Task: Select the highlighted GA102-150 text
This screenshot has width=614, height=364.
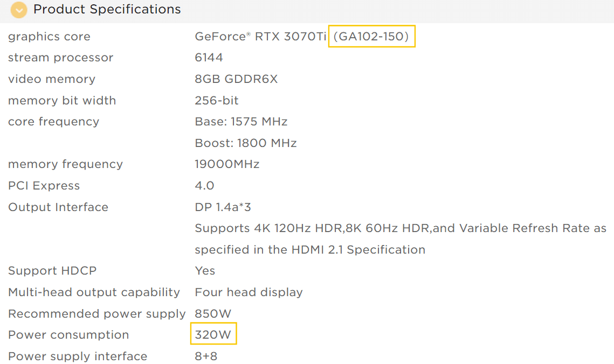Action: point(371,37)
